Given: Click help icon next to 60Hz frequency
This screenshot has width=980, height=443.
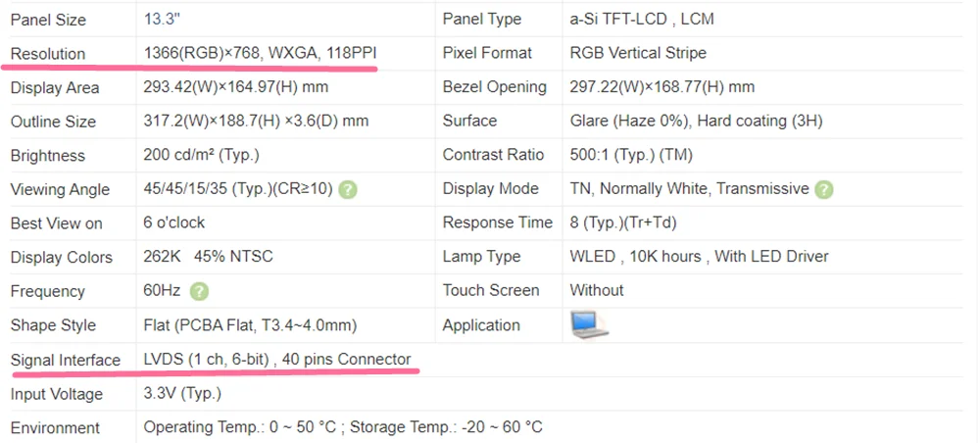Looking at the screenshot, I should (199, 291).
